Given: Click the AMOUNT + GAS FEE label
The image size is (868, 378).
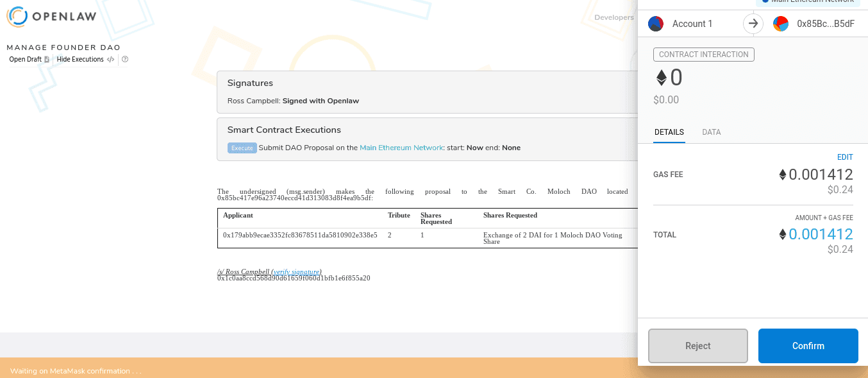Looking at the screenshot, I should [824, 218].
